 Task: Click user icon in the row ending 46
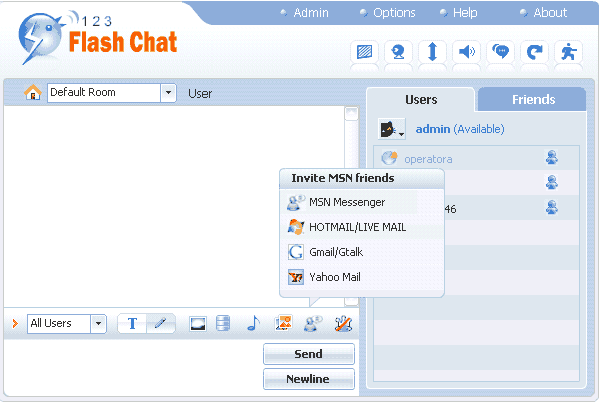(x=551, y=207)
